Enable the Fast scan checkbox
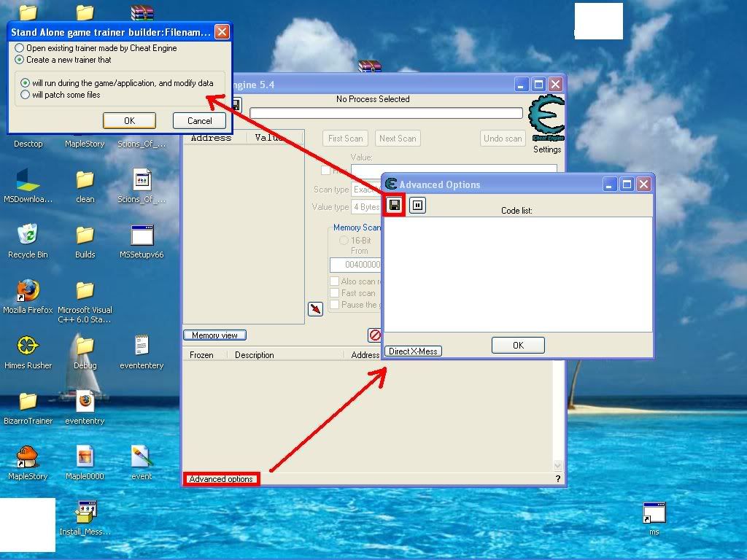This screenshot has width=747, height=560. (335, 293)
